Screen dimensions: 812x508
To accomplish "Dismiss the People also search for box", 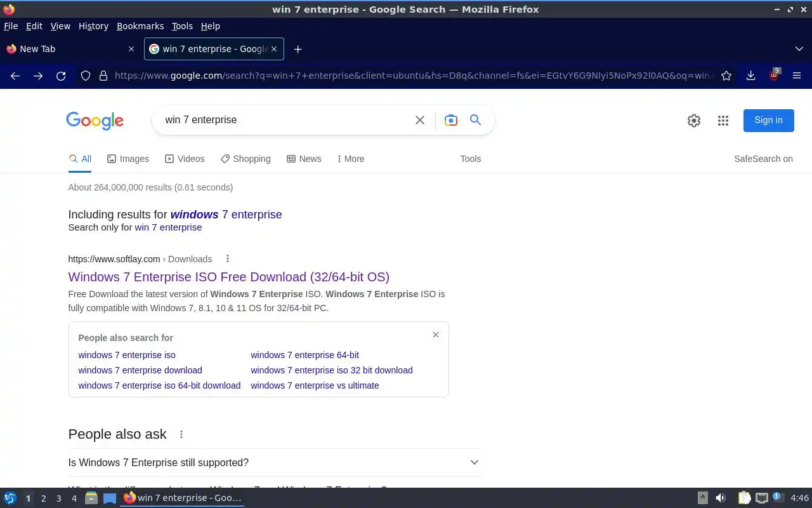I will [x=436, y=335].
